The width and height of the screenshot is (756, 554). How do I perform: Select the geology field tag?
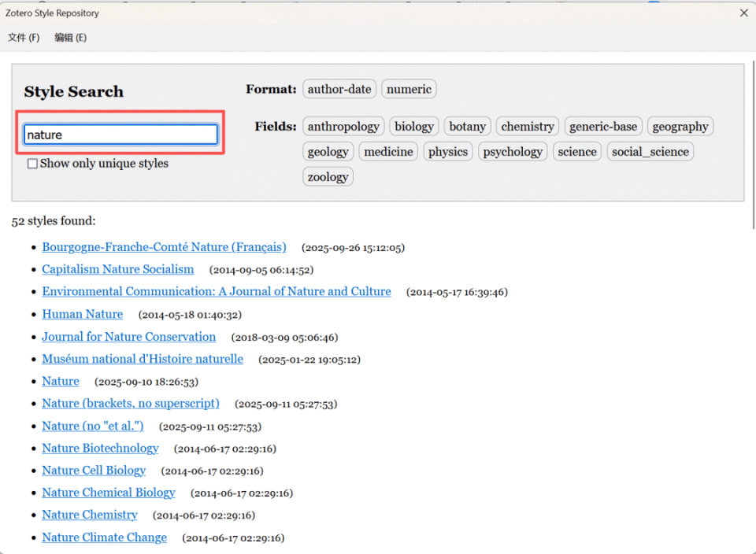pos(328,151)
